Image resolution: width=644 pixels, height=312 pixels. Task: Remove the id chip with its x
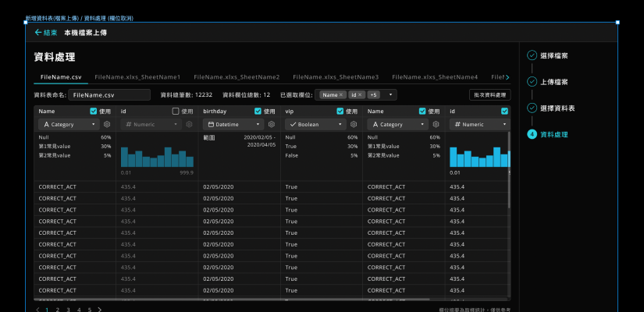360,95
